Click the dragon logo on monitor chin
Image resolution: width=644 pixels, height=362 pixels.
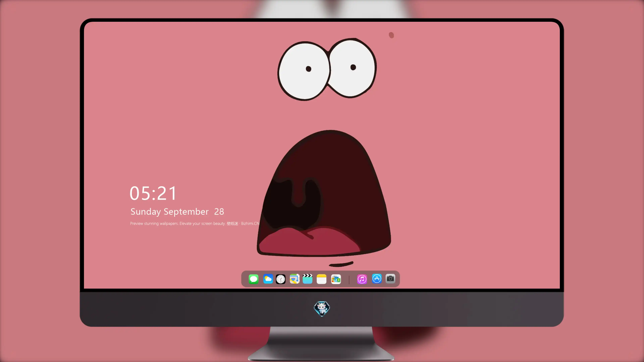[x=322, y=309]
